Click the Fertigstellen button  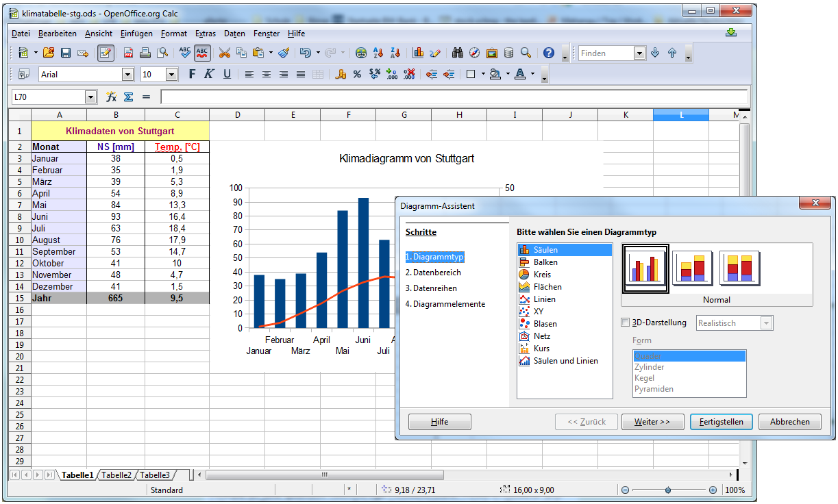click(721, 422)
